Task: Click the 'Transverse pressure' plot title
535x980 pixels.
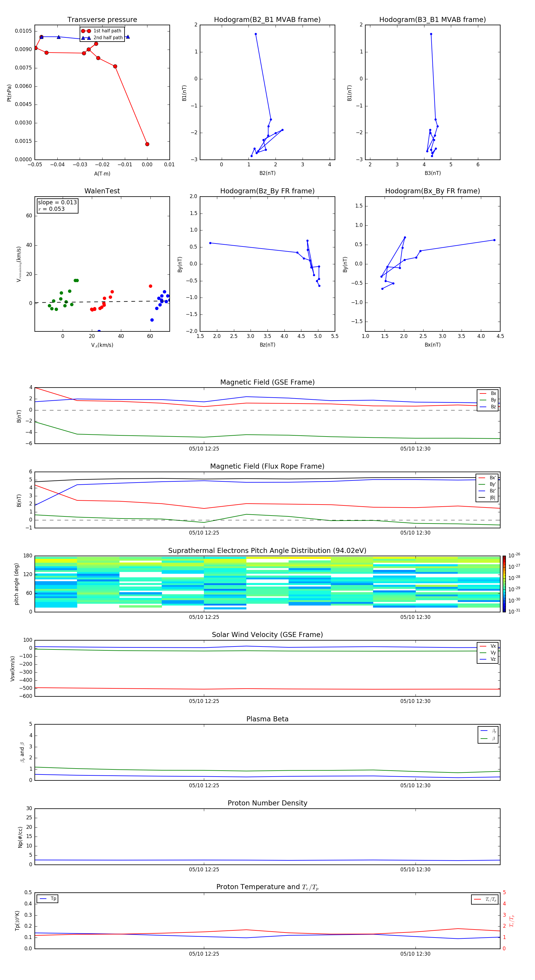Action: 102,19
